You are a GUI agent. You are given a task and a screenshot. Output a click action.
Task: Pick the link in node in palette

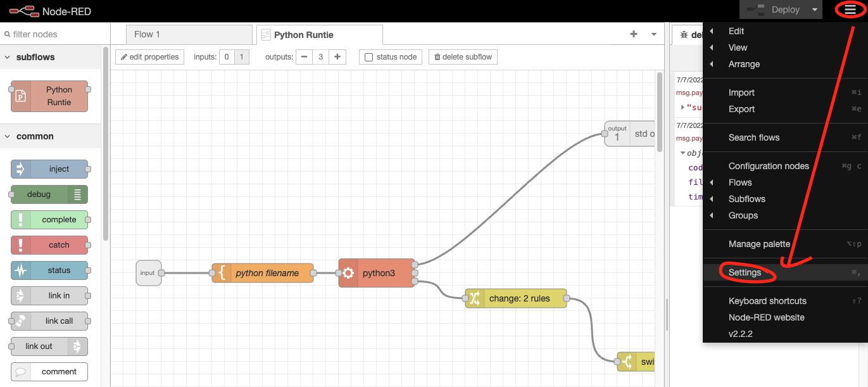pos(49,296)
